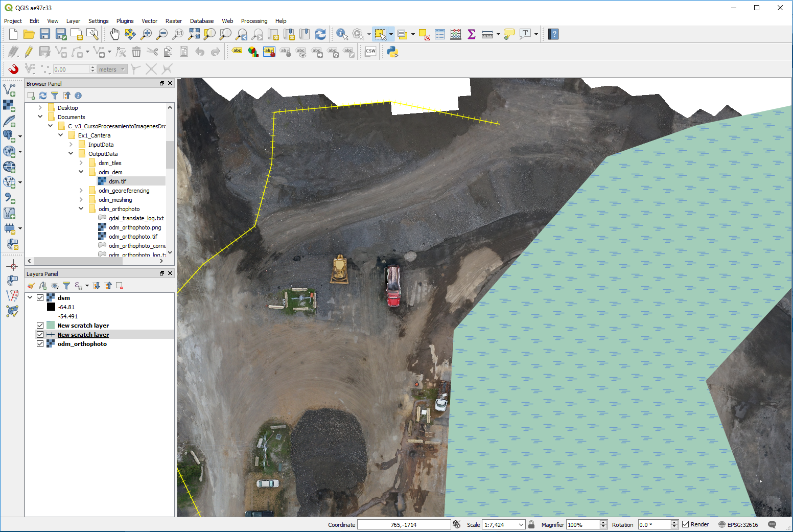Hide the dsm layer
The width and height of the screenshot is (793, 532).
[40, 298]
